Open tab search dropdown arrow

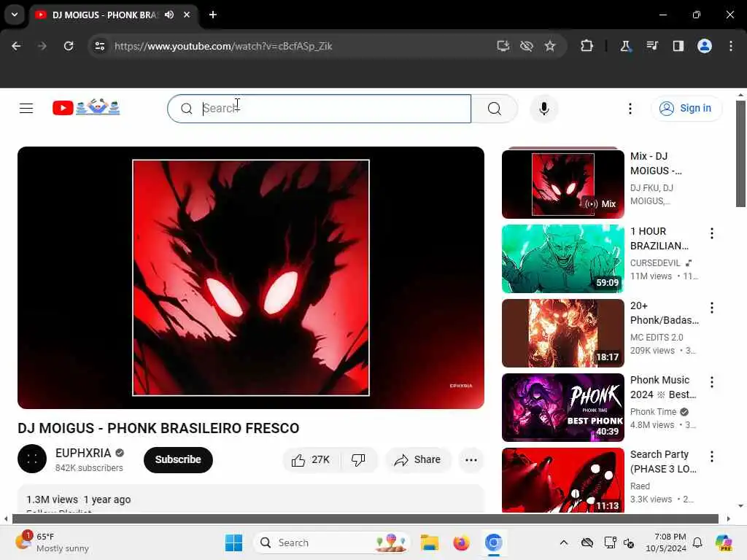pos(15,15)
